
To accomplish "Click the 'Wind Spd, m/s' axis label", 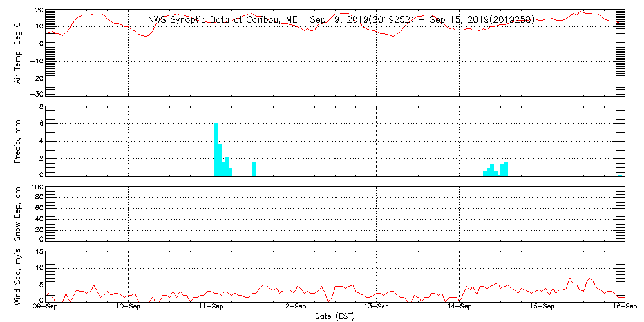I will (x=17, y=276).
